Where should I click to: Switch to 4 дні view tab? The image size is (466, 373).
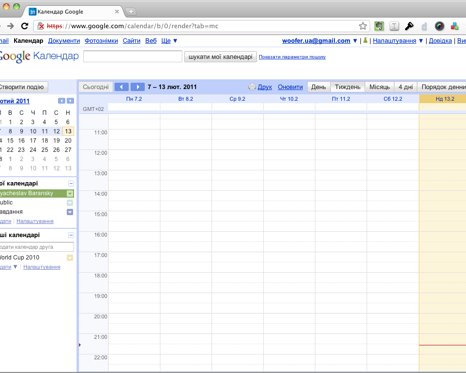click(x=406, y=87)
